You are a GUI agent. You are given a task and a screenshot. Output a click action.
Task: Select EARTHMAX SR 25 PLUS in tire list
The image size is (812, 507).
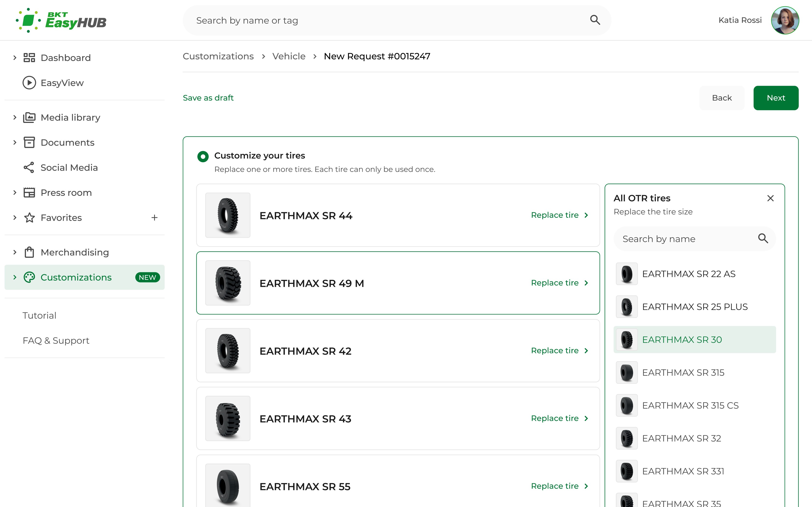(x=695, y=307)
